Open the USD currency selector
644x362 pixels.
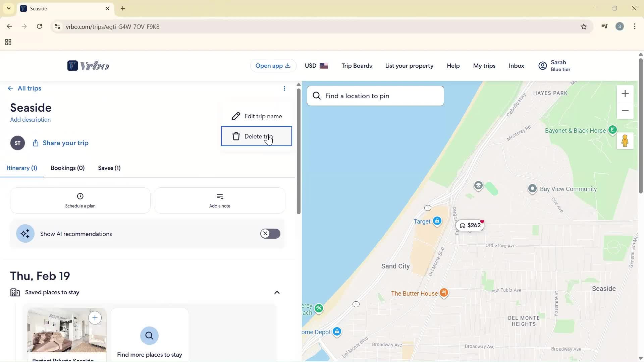pyautogui.click(x=316, y=65)
